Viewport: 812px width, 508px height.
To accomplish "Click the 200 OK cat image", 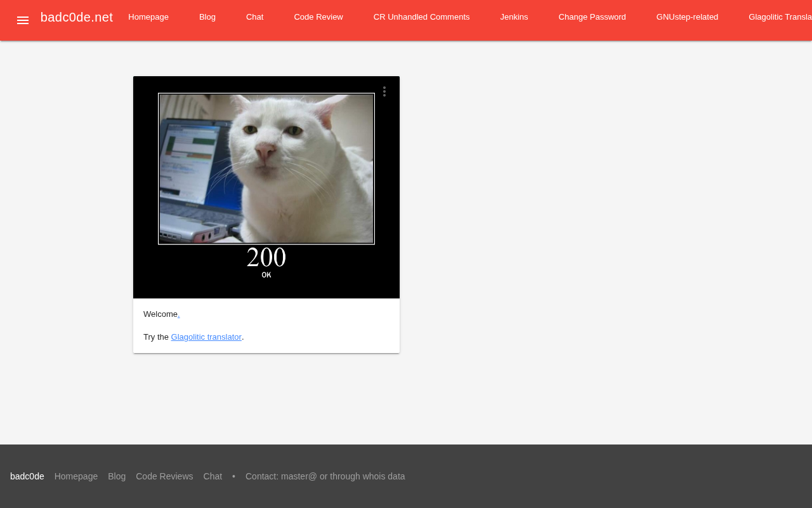I will pos(266,187).
